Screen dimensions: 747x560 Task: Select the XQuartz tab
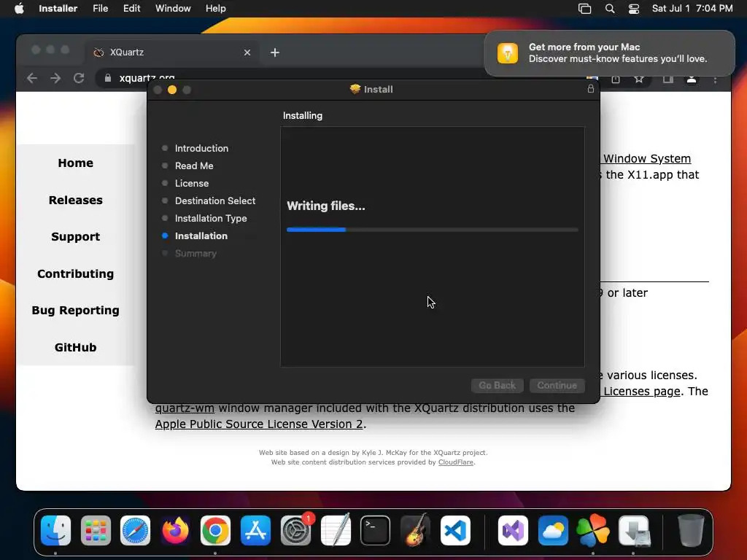(172, 52)
